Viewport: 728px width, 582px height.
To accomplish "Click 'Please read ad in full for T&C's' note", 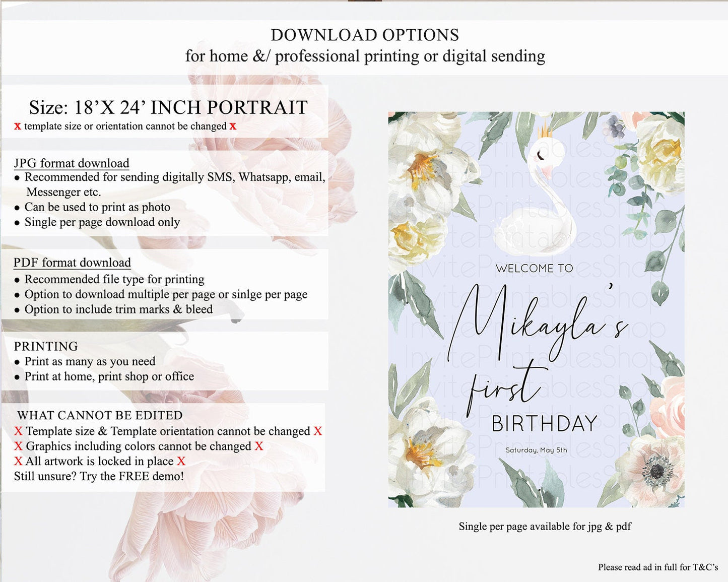I will click(657, 567).
